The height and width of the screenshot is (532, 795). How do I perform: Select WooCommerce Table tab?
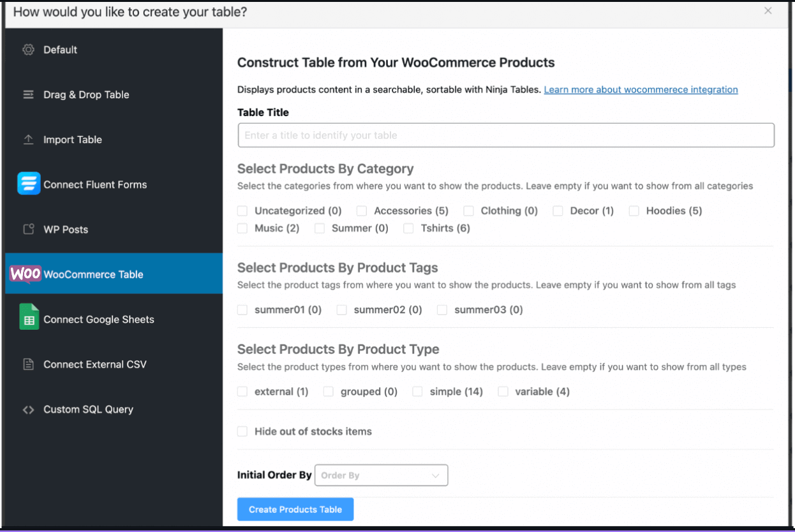(x=114, y=274)
